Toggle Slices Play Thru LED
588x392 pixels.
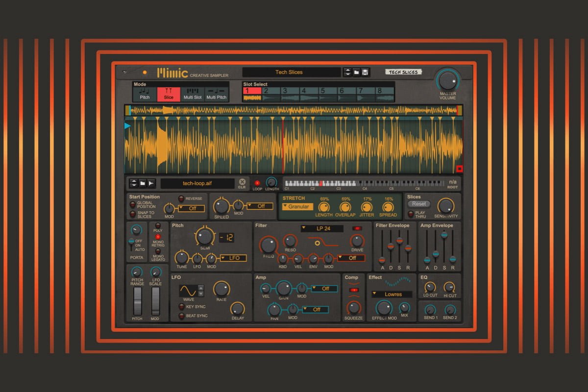[x=411, y=214]
